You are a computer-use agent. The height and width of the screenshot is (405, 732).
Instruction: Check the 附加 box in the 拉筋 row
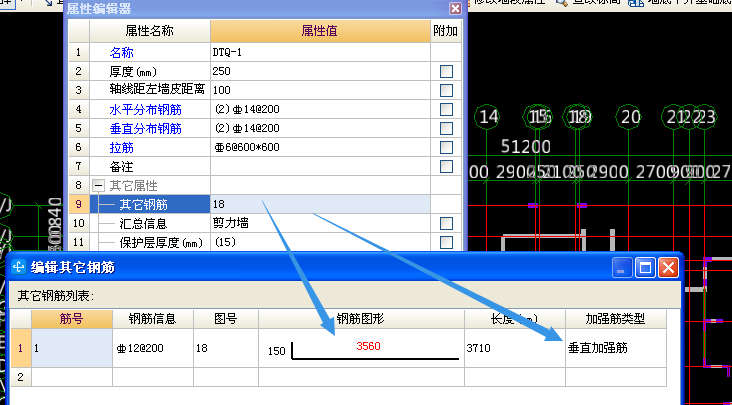446,147
